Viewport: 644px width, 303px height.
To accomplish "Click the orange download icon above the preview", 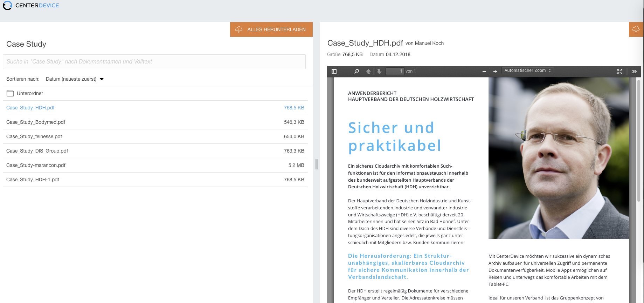I will [x=636, y=29].
